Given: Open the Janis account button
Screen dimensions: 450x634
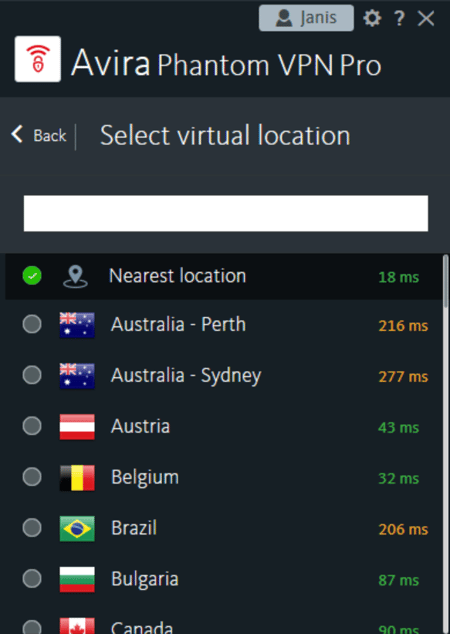Looking at the screenshot, I should tap(306, 18).
